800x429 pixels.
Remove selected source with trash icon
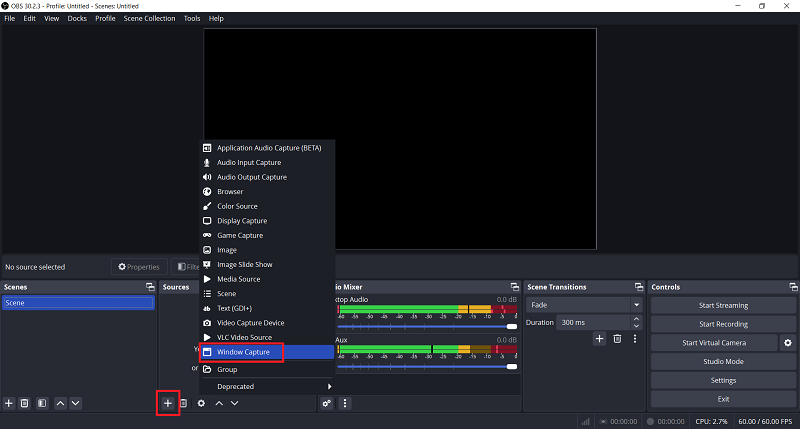(184, 403)
